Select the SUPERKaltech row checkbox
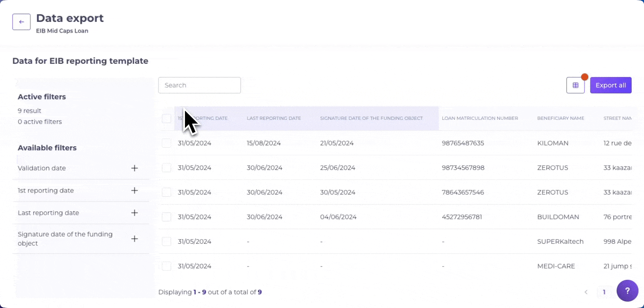644x308 pixels. click(x=166, y=241)
